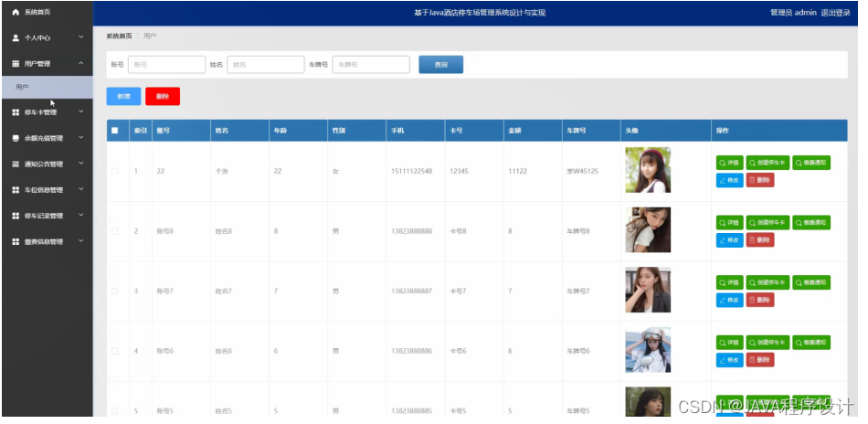Focus the 账号 search input field

[166, 64]
